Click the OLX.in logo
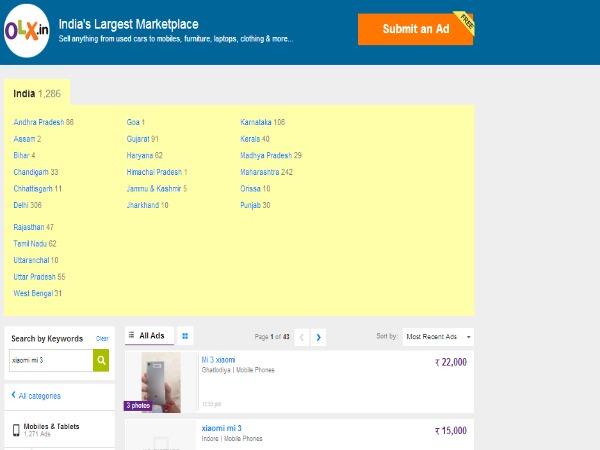The width and height of the screenshot is (600, 450). pos(28,29)
